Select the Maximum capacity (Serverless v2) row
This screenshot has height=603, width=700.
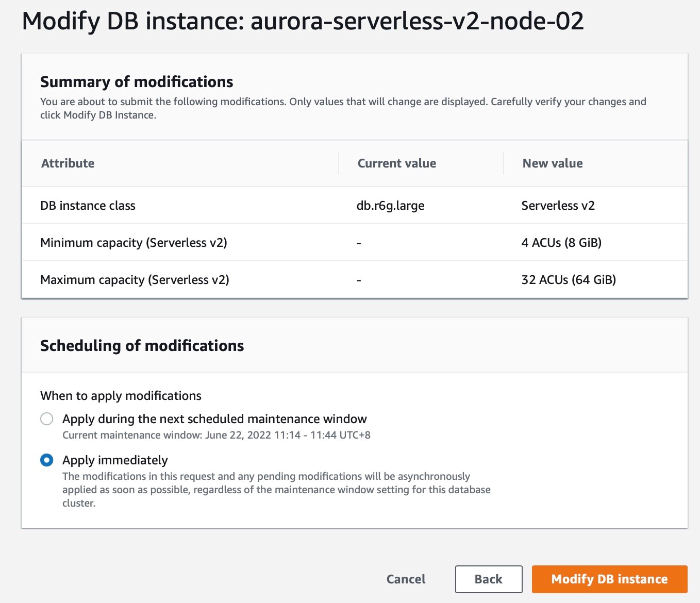(135, 279)
